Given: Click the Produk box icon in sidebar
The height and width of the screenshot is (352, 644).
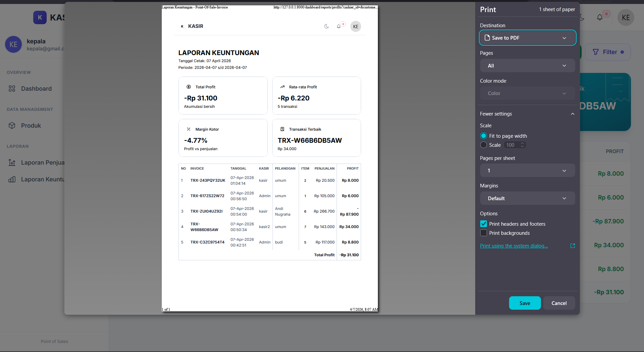Looking at the screenshot, I should tap(12, 126).
